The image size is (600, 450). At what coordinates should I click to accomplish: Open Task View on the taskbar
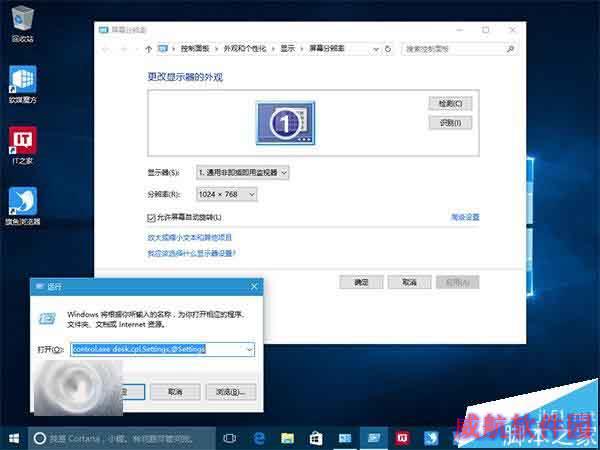pyautogui.click(x=230, y=439)
